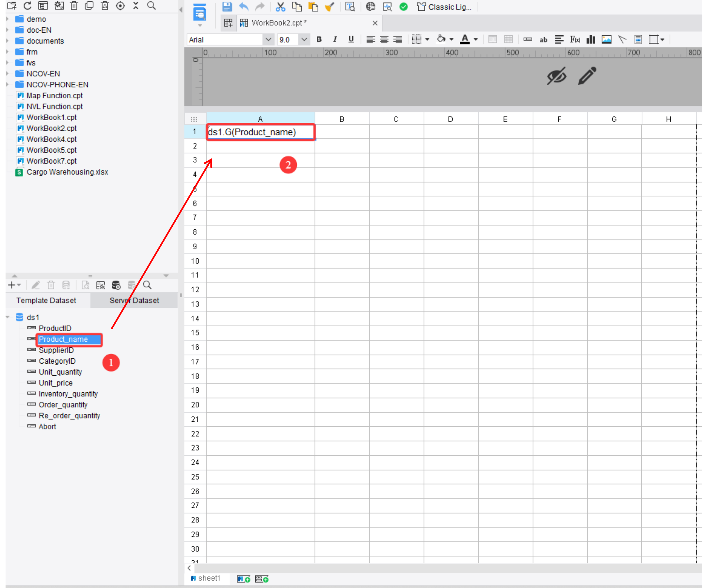Select row 10 header

[195, 261]
